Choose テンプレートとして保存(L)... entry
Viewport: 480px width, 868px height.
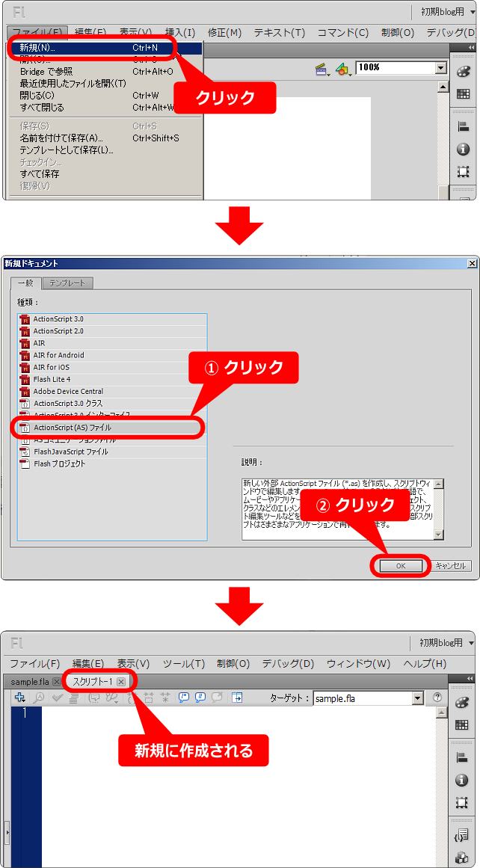pyautogui.click(x=67, y=150)
